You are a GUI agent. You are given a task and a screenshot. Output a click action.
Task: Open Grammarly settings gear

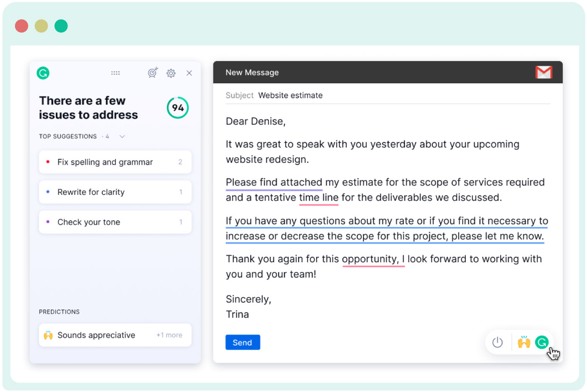pos(171,73)
